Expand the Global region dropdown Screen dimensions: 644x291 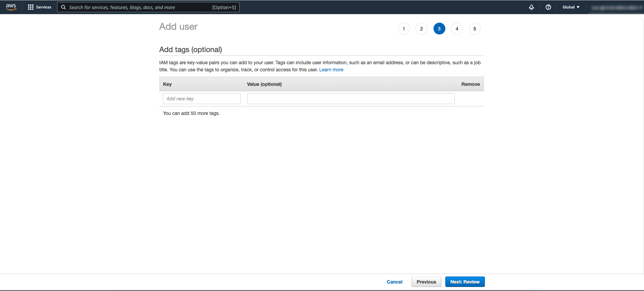point(571,7)
